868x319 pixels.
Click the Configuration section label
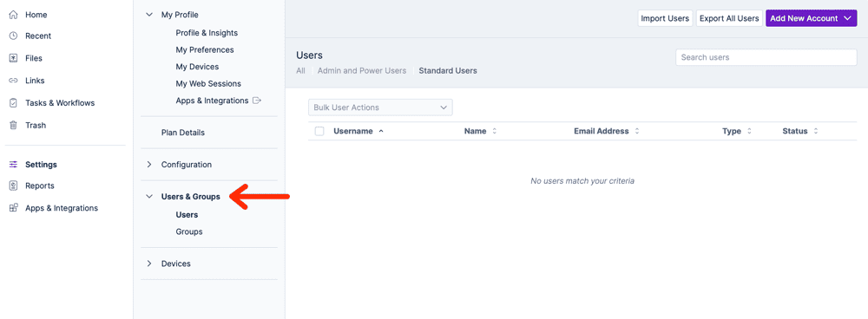187,165
